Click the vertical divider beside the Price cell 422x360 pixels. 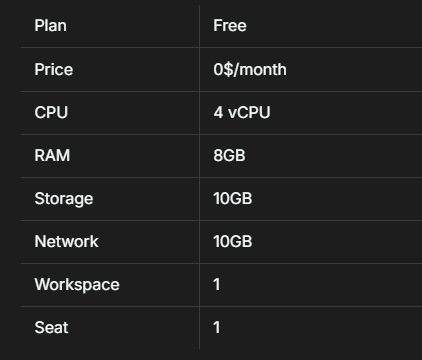tap(199, 69)
